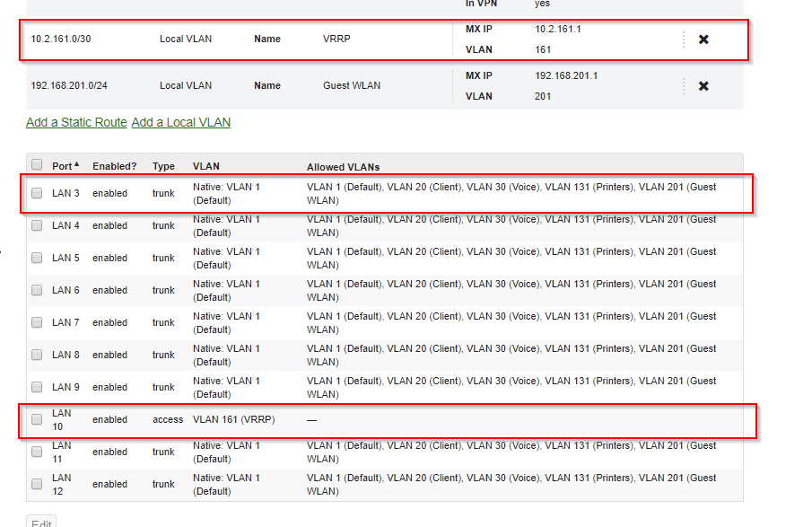This screenshot has height=527, width=812.
Task: Remove the Guest WLAN local VLAN
Action: click(x=703, y=85)
